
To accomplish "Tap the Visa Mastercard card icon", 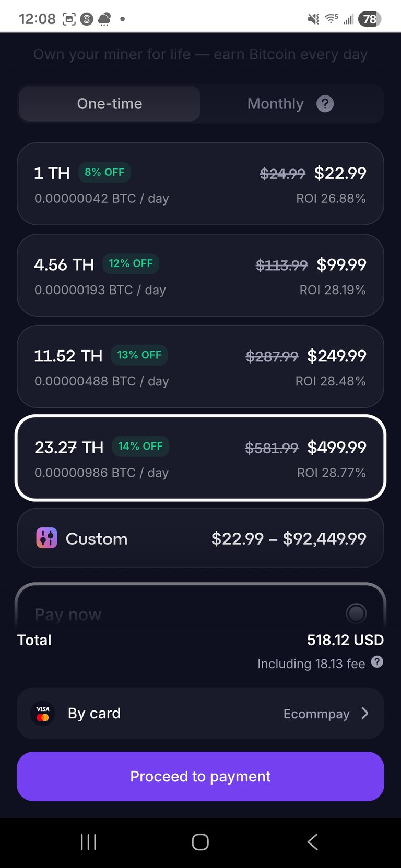I will 43,713.
